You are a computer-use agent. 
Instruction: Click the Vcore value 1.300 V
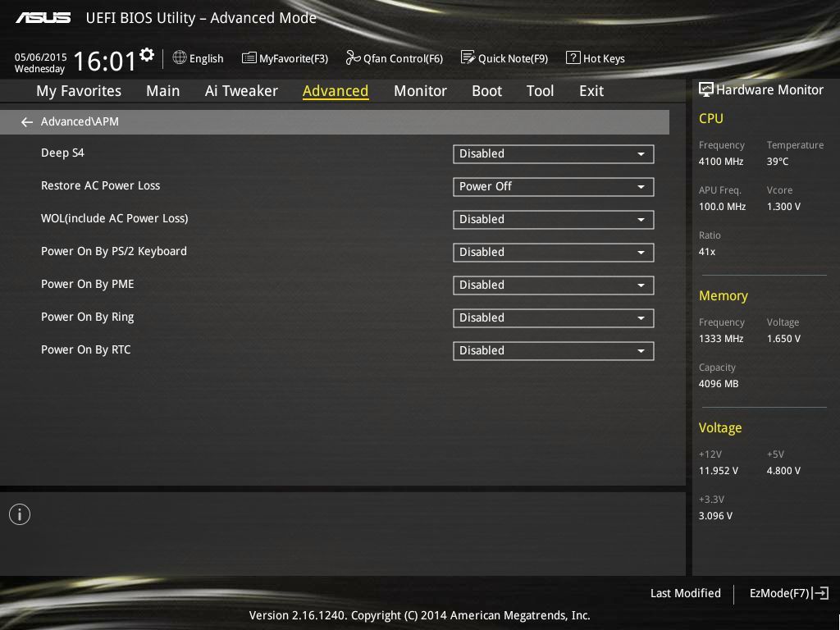[x=783, y=206]
